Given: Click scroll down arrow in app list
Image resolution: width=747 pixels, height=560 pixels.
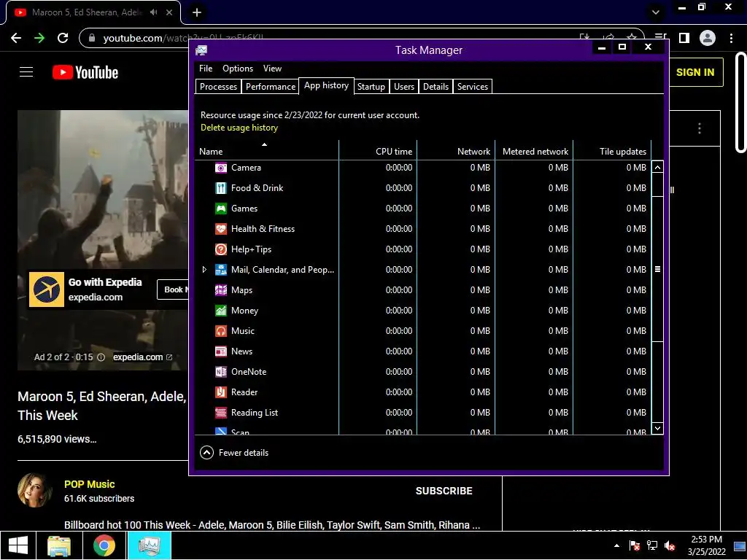Looking at the screenshot, I should click(x=657, y=428).
